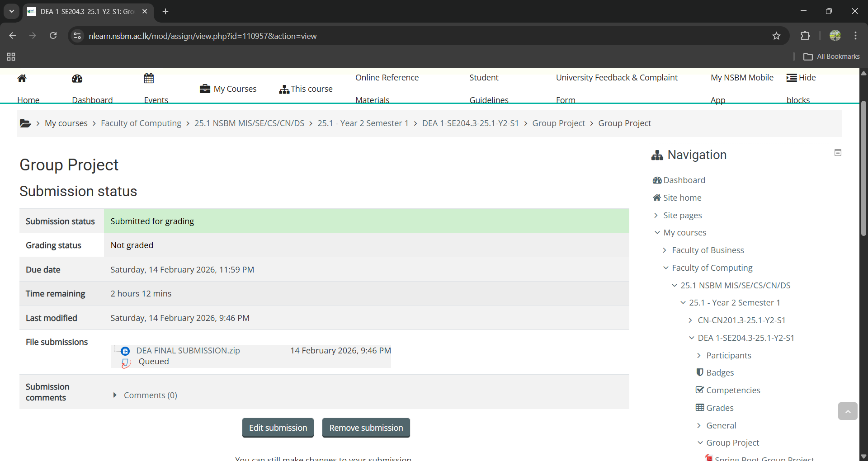The image size is (868, 461).
Task: Reload the page
Action: [53, 36]
